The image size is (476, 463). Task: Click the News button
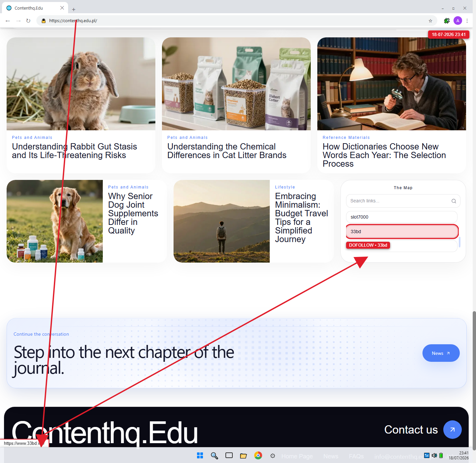coord(441,353)
